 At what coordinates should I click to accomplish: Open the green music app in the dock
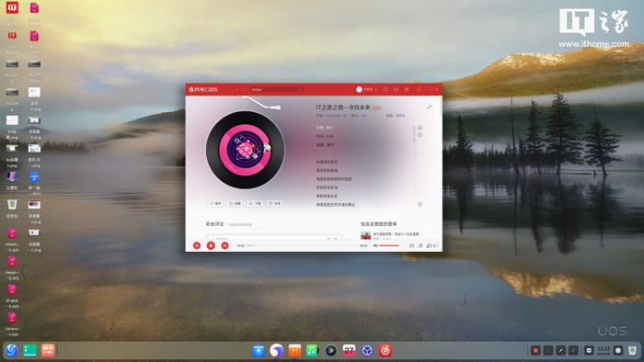point(313,351)
